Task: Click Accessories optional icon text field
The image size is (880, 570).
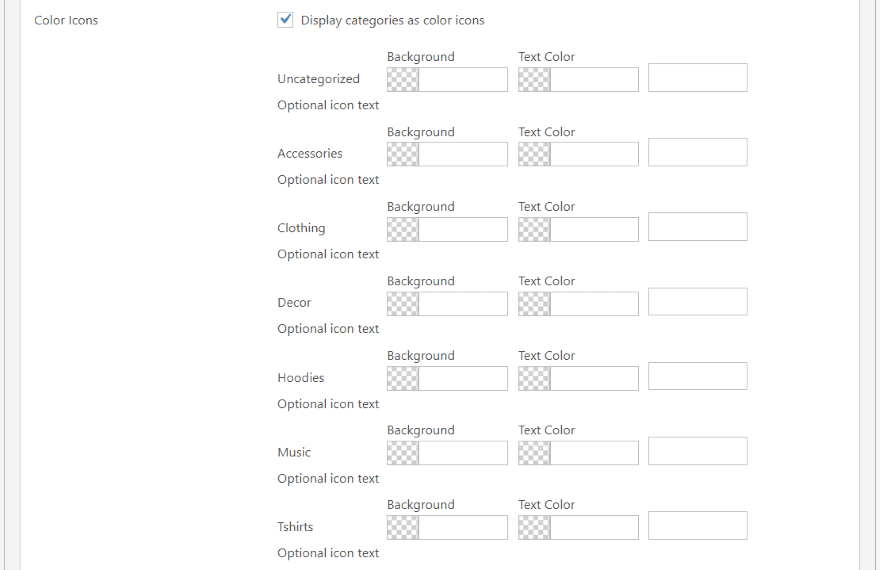Action: click(697, 152)
